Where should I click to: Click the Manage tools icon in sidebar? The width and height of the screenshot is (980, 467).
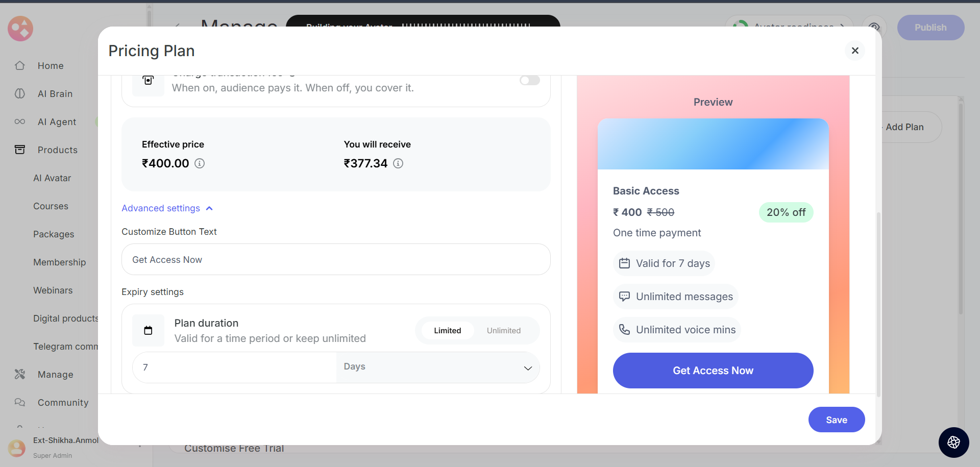(x=20, y=375)
